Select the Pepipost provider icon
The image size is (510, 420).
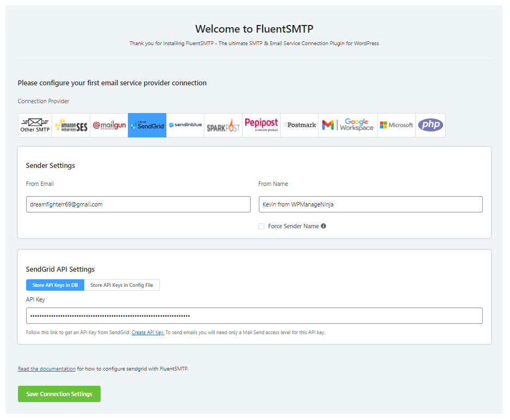[261, 125]
